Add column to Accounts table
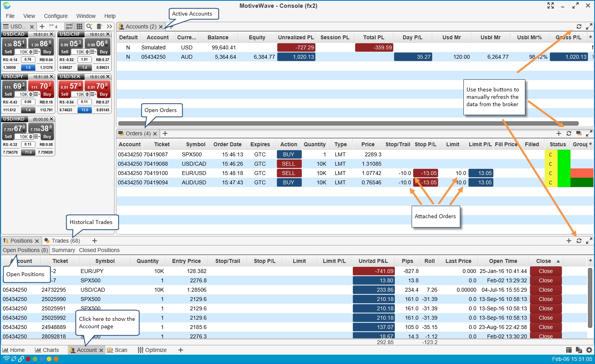Screen dimensions: 595x364 click(x=590, y=37)
